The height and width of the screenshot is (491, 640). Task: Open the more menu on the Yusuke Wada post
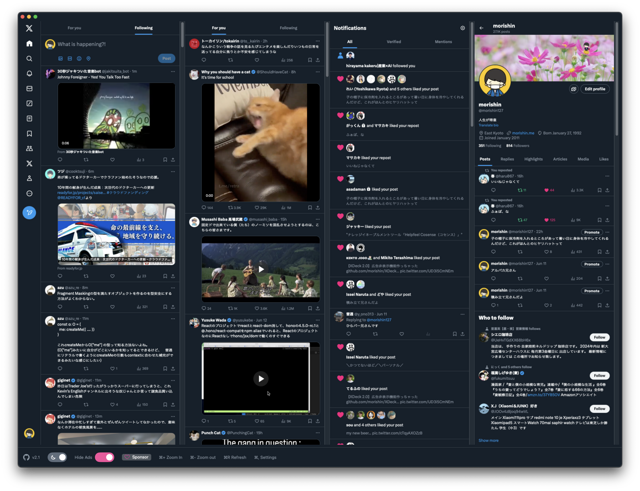(318, 320)
